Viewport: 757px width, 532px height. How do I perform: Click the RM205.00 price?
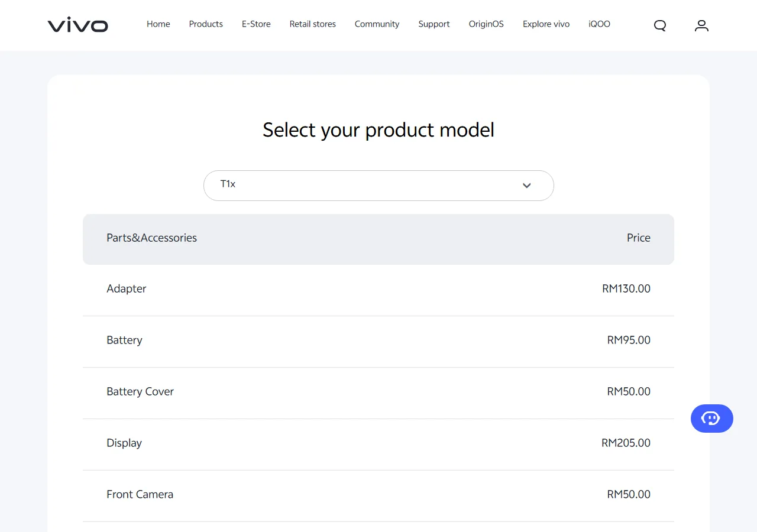click(x=626, y=443)
